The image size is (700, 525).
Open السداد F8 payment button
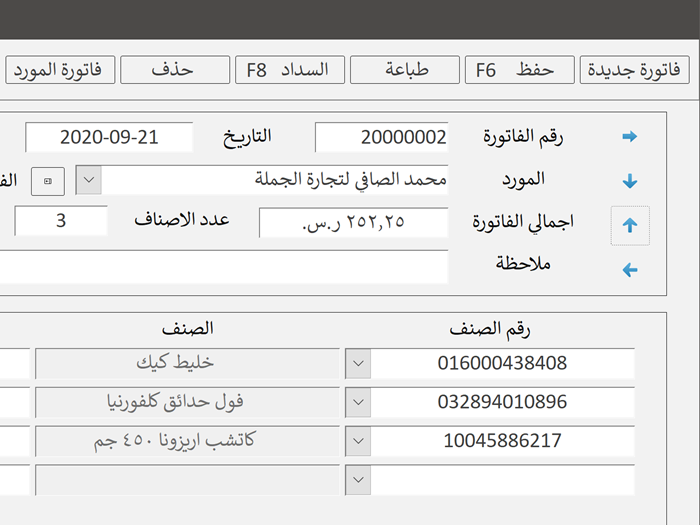point(290,70)
